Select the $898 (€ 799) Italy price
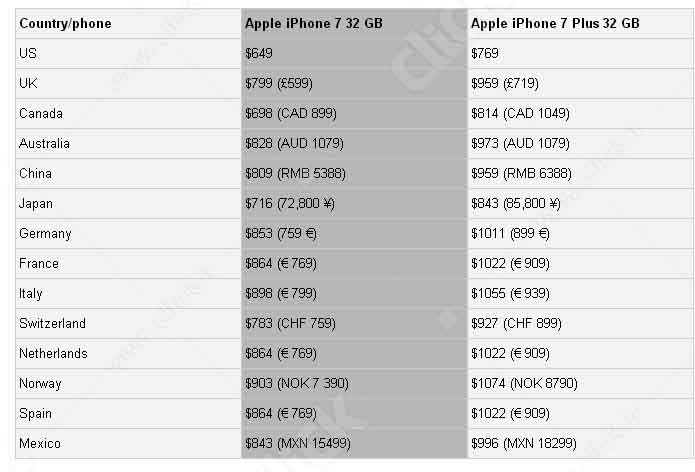Image resolution: width=695 pixels, height=472 pixels. pos(284,293)
